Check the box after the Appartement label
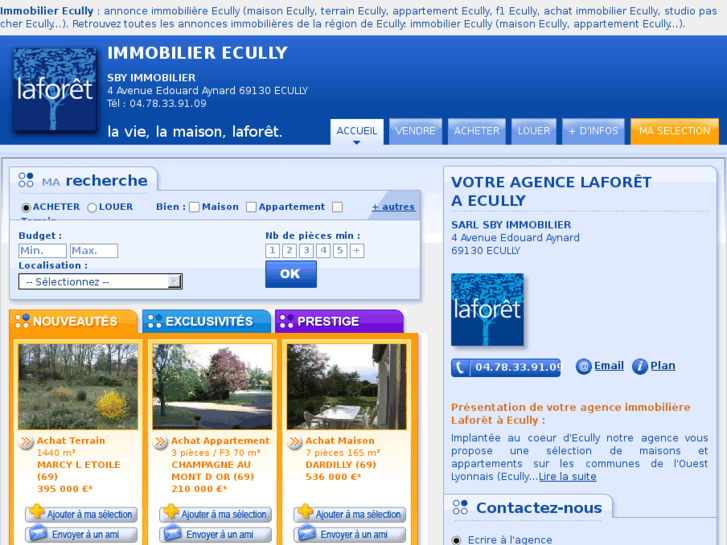 338,207
